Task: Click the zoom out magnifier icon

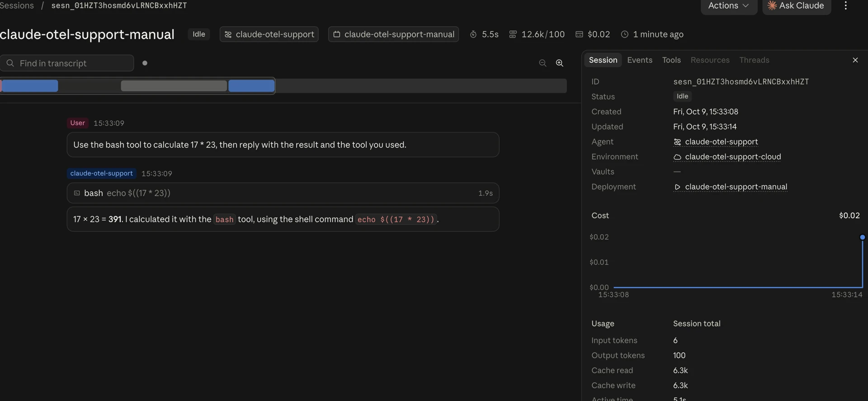Action: click(542, 63)
